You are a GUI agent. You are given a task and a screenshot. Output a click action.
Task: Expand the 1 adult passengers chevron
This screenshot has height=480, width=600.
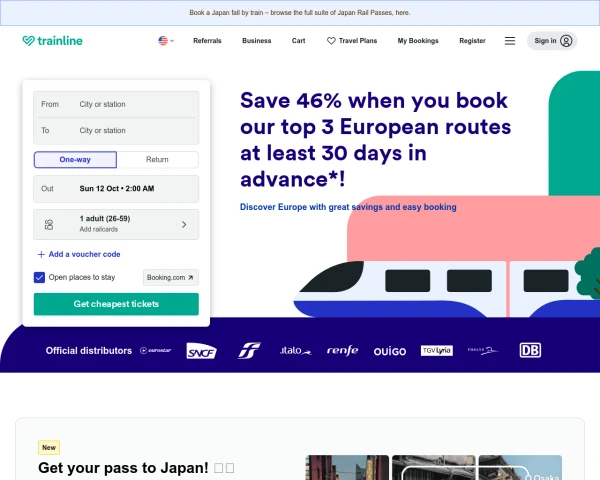click(x=184, y=224)
